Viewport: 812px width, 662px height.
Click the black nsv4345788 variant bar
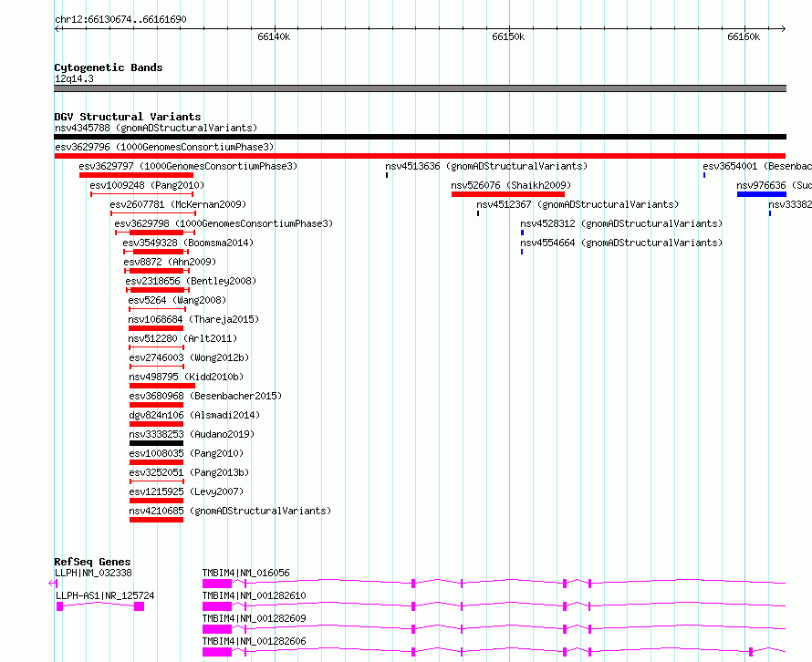(420, 137)
